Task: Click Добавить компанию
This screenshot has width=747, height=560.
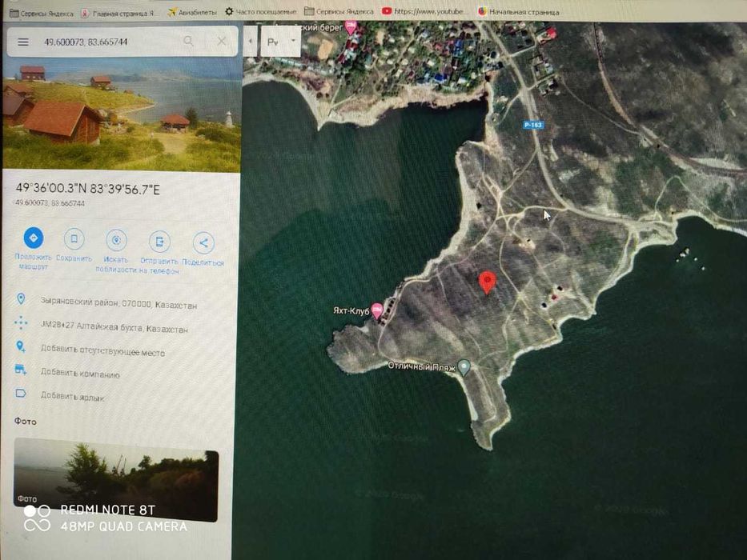Action: pos(80,374)
